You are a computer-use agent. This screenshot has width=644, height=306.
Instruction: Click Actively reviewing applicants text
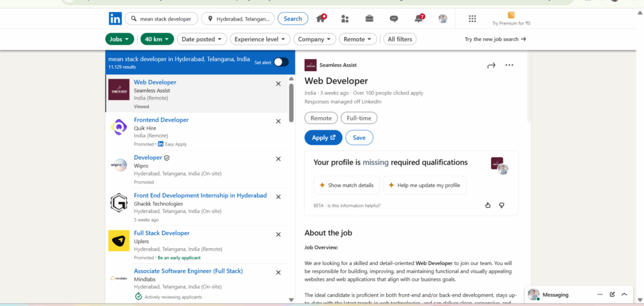tap(173, 297)
